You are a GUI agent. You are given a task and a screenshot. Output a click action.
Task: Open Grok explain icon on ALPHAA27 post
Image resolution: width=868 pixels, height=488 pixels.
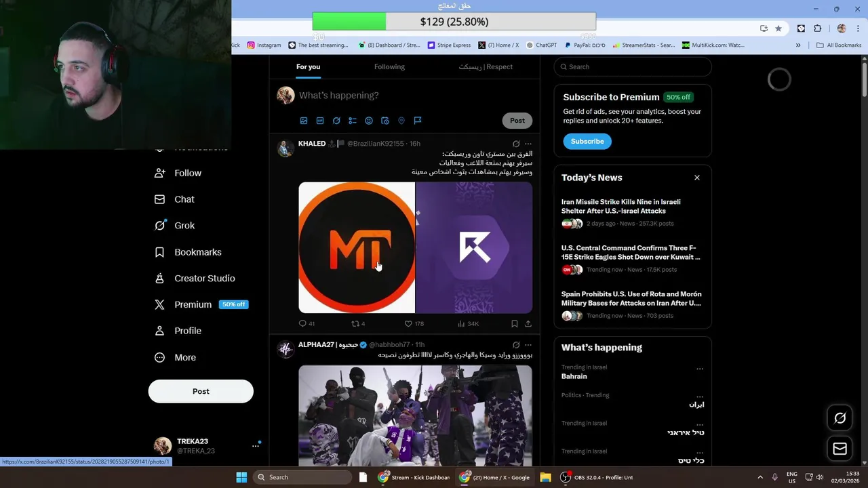click(516, 345)
